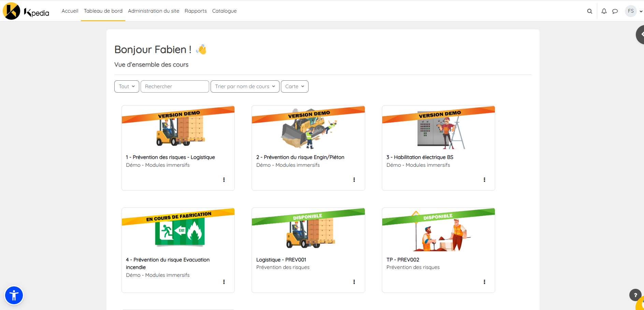Expand the block drawer on the right edge
The image size is (644, 310).
click(641, 34)
